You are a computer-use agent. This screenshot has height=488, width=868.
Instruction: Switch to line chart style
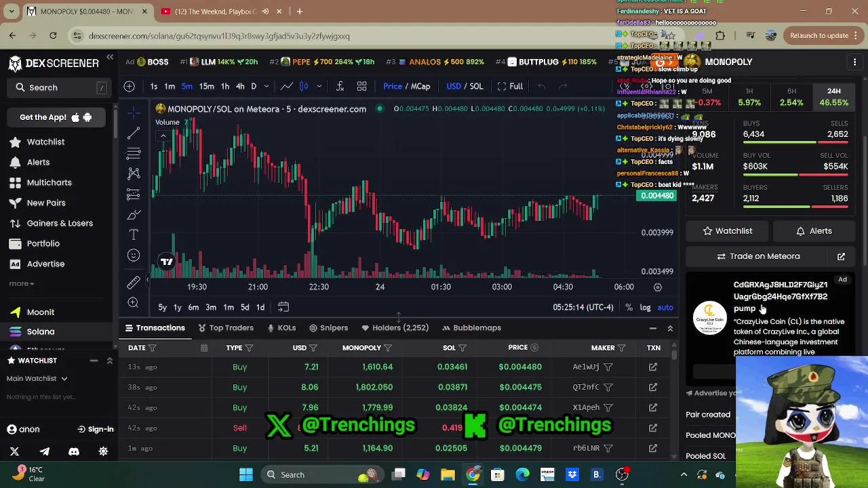click(x=287, y=86)
